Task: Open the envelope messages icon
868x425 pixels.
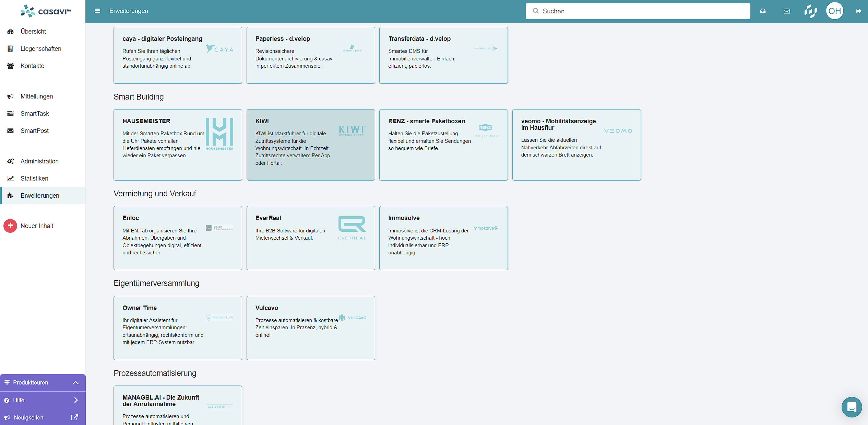Action: [x=787, y=11]
